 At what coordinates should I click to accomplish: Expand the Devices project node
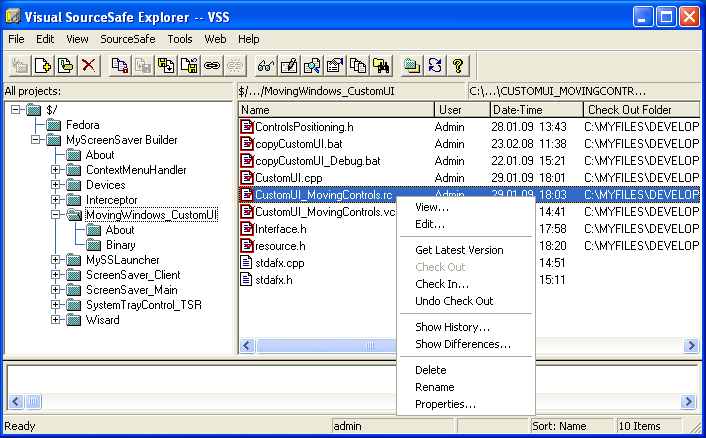coord(55,185)
